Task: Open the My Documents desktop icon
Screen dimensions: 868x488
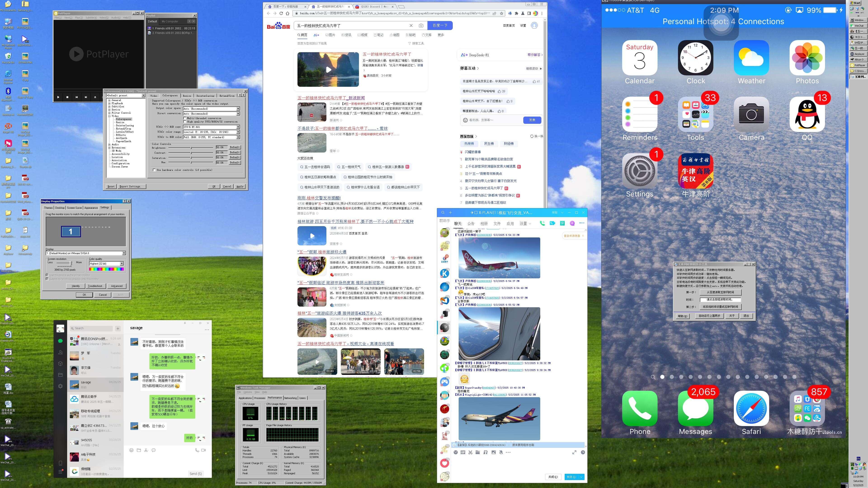Action: [8, 6]
